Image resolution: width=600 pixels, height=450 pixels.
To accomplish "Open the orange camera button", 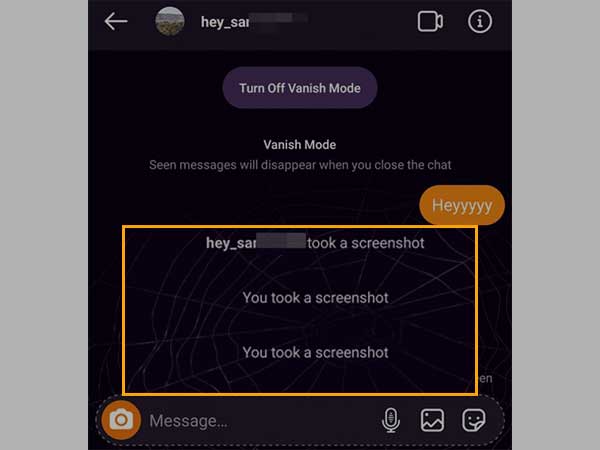I will [121, 420].
